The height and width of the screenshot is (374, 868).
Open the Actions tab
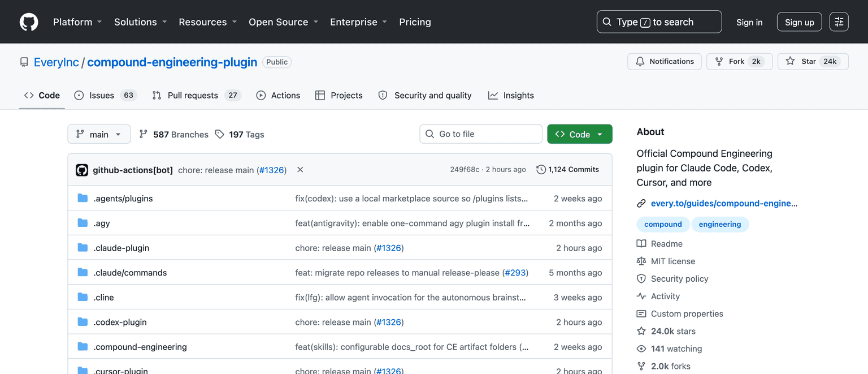coord(278,96)
